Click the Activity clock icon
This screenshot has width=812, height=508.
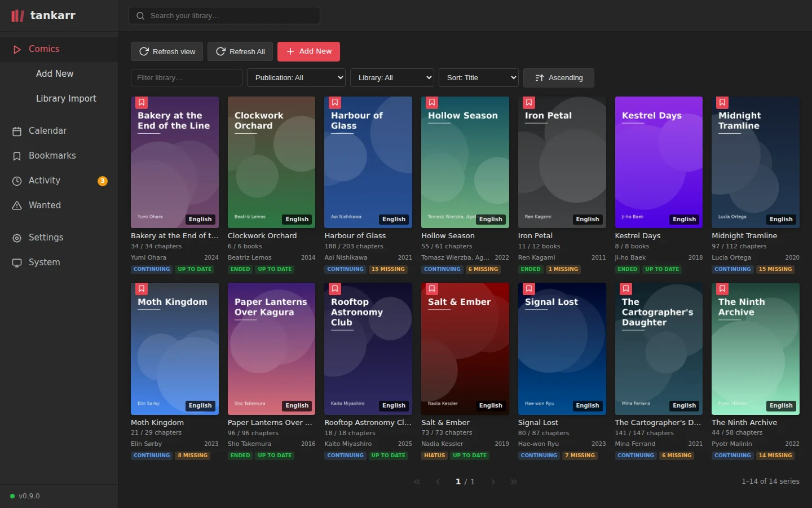pyautogui.click(x=17, y=181)
